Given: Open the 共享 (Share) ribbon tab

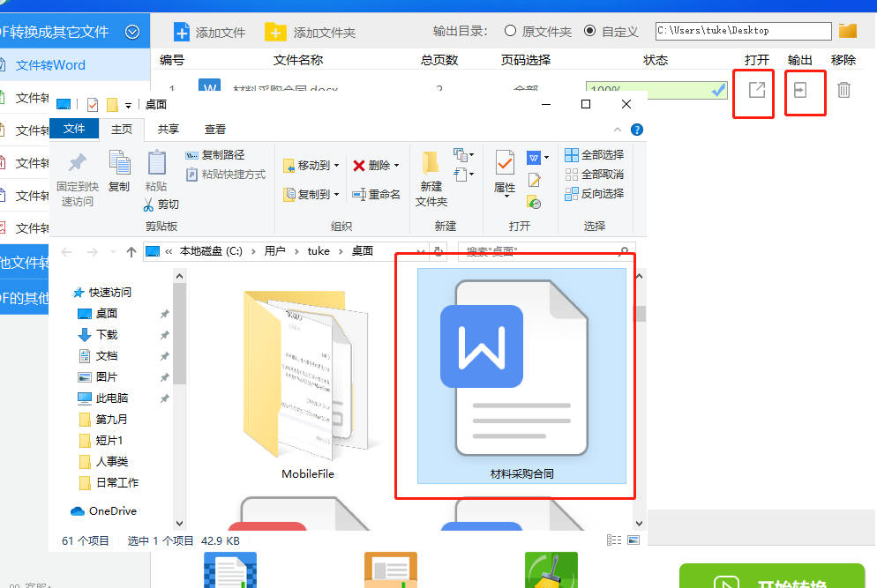Looking at the screenshot, I should tap(169, 128).
